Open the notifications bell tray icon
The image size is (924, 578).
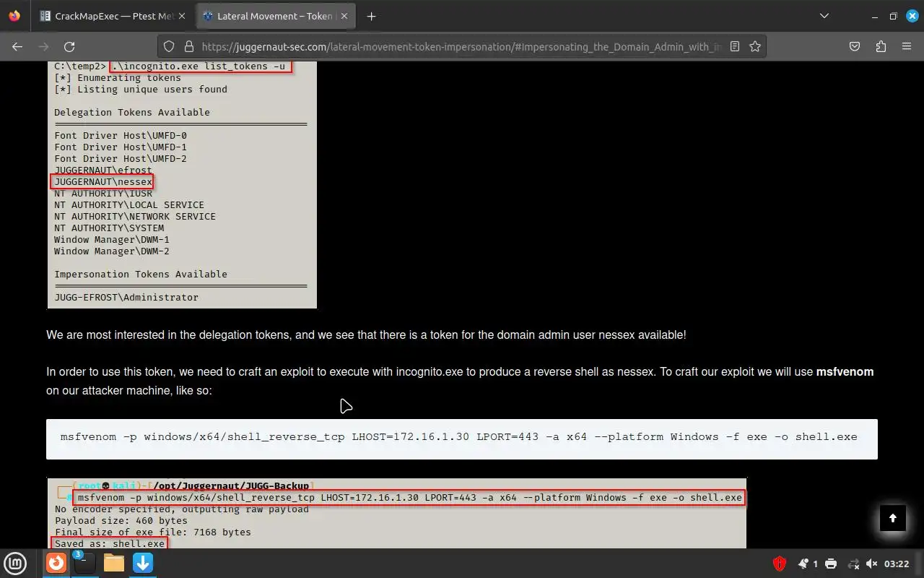point(803,564)
